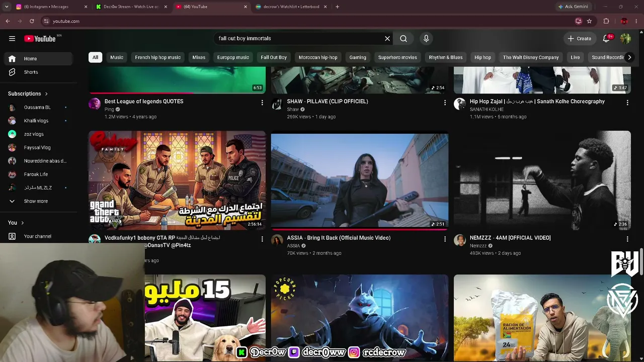The width and height of the screenshot is (644, 362).
Task: Click the search field containing fall out boy immortals
Action: 299,39
